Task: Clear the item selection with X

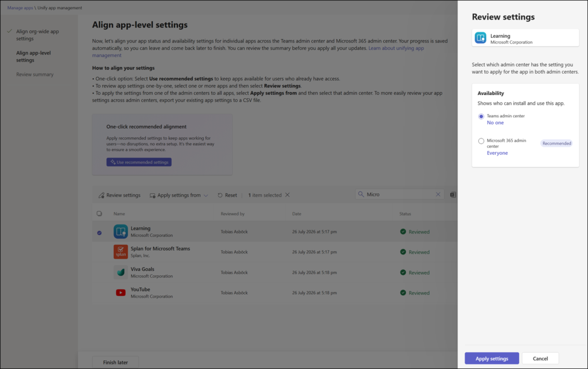Action: (288, 195)
